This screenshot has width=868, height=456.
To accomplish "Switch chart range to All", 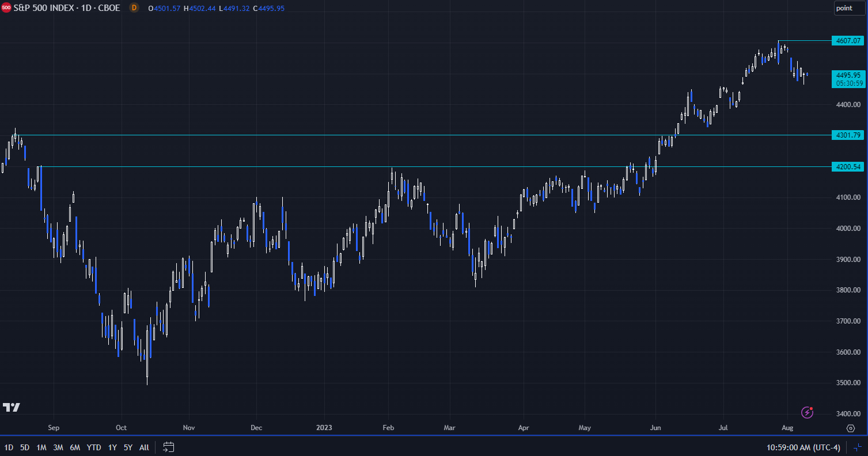I will [x=144, y=447].
